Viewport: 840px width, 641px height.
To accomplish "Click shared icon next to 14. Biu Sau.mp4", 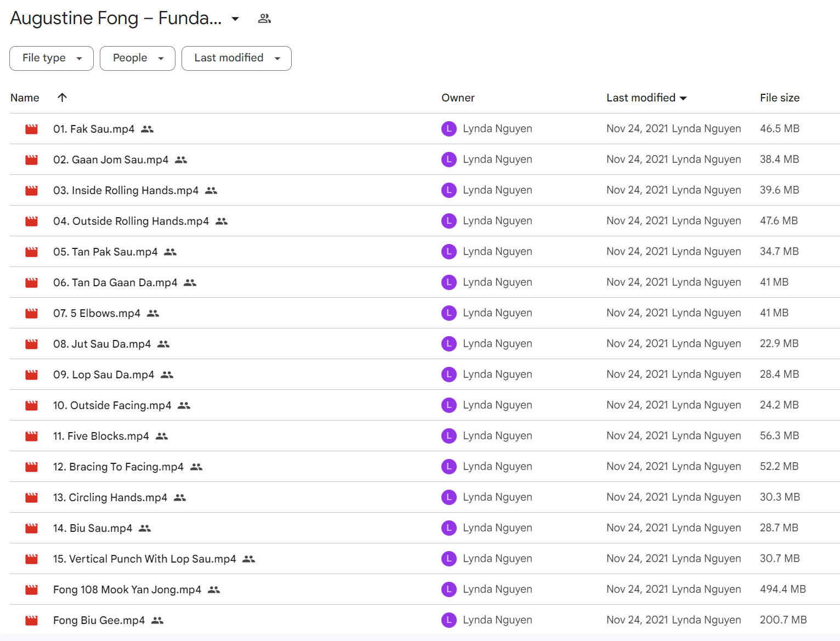I will click(145, 529).
